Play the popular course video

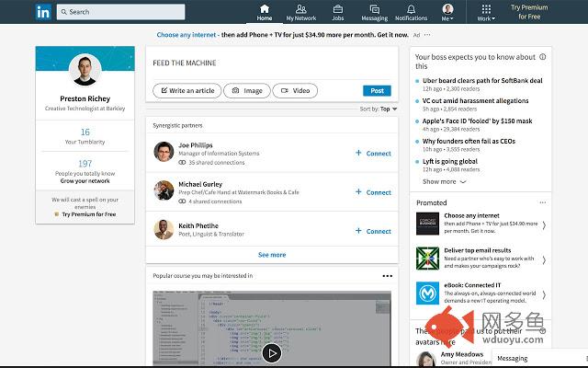pos(272,353)
